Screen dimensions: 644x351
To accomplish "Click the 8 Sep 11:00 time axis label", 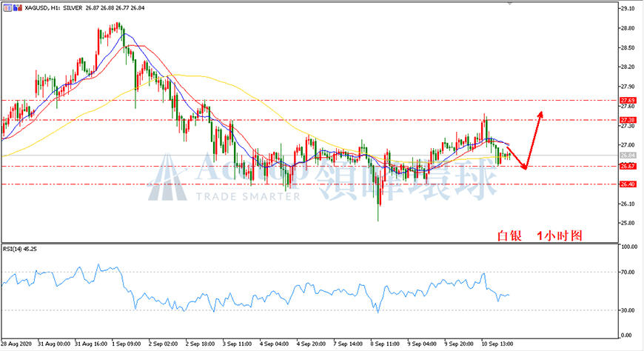I will (x=385, y=344).
